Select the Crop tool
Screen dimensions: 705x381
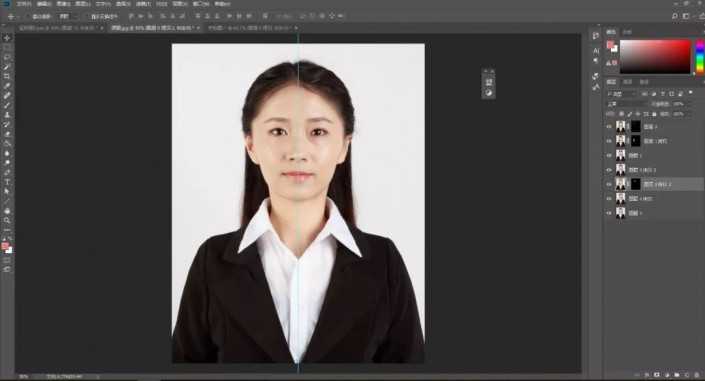7,76
